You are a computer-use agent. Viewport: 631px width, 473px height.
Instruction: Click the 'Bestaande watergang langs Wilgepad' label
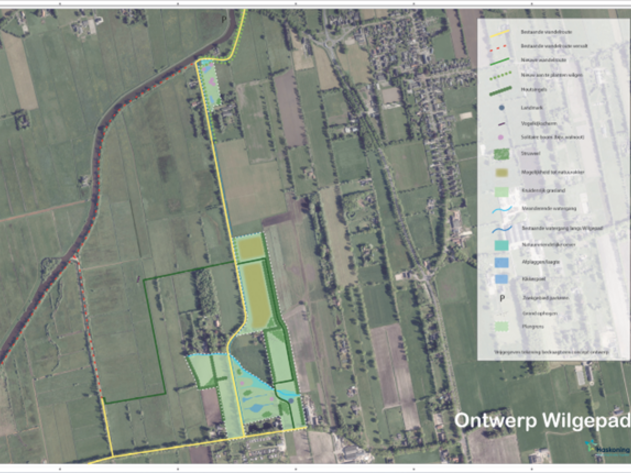(562, 228)
